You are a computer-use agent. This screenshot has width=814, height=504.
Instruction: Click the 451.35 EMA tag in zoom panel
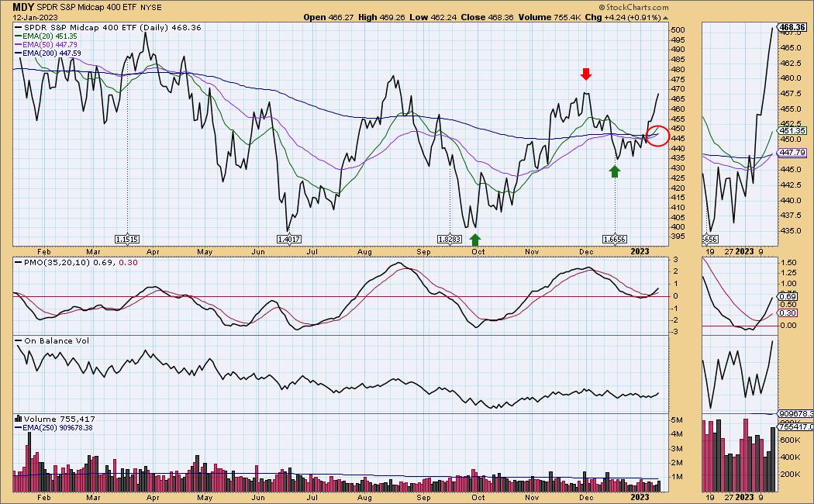point(793,131)
